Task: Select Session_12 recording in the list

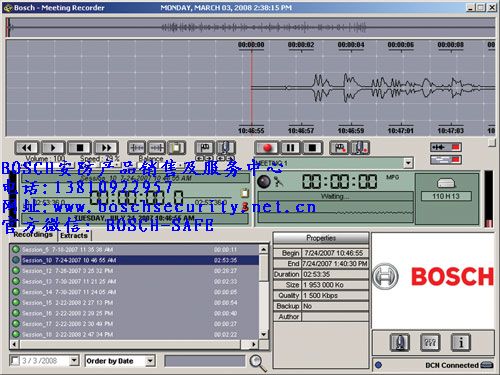Action: [x=134, y=271]
